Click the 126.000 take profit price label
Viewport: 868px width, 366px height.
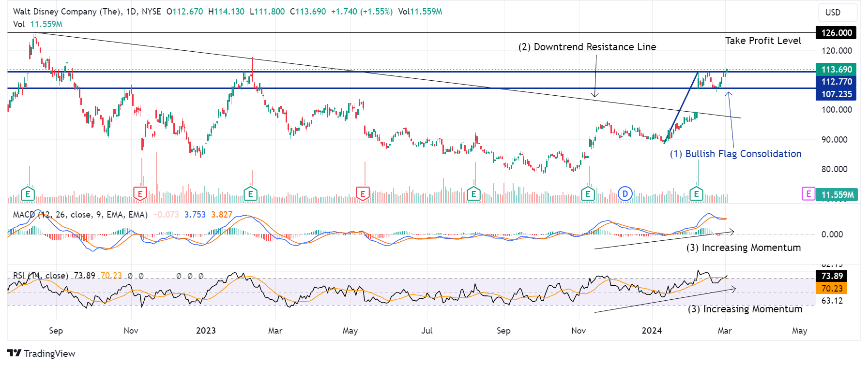click(x=836, y=33)
